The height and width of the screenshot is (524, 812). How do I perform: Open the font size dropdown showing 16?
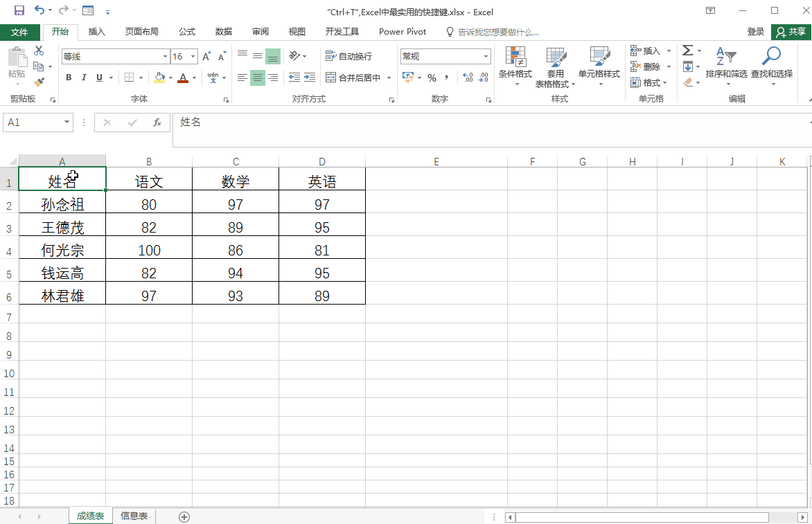click(x=193, y=56)
